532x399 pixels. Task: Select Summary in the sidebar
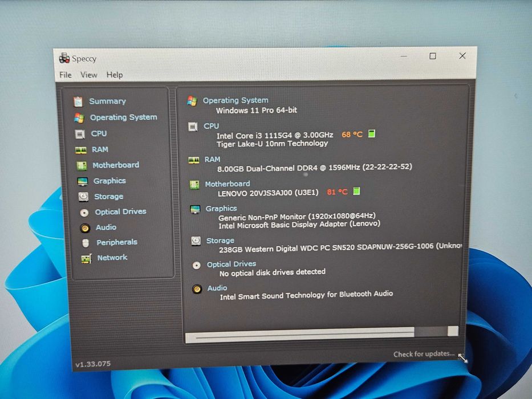(107, 101)
